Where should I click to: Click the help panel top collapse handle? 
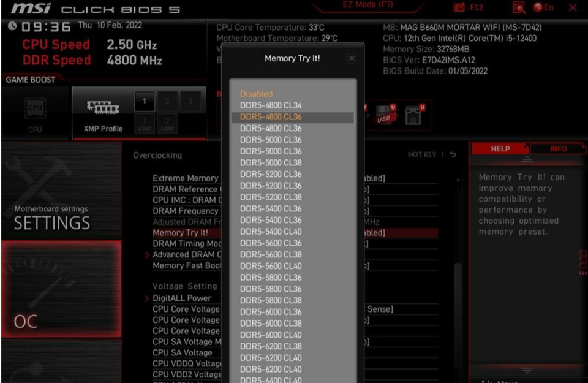[x=527, y=159]
